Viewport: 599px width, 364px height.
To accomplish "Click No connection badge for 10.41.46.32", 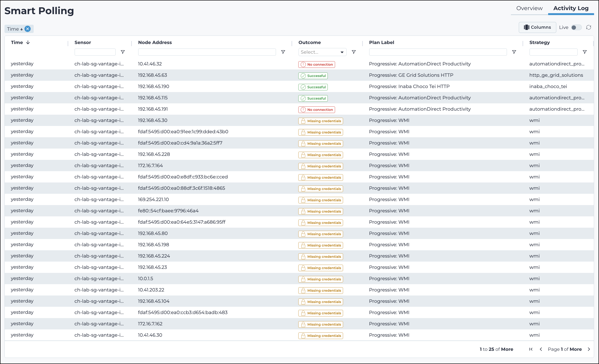I will (316, 65).
